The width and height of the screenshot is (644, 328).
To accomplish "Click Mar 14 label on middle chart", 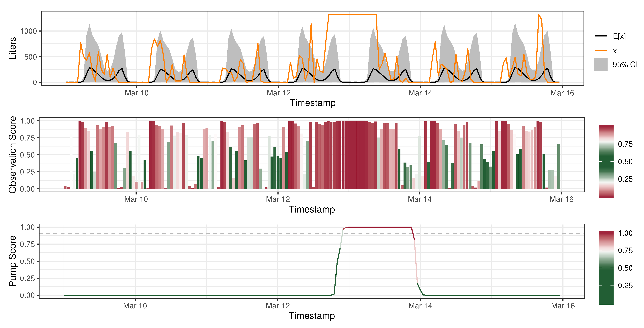I will [420, 199].
